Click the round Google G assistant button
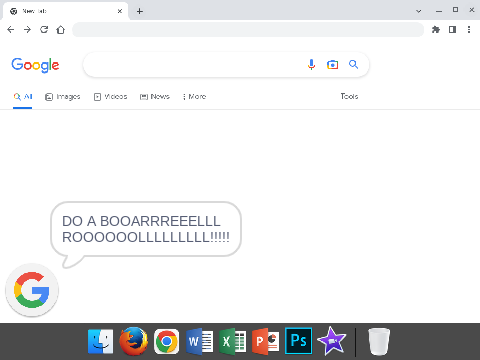This screenshot has width=480, height=360. pos(32,290)
